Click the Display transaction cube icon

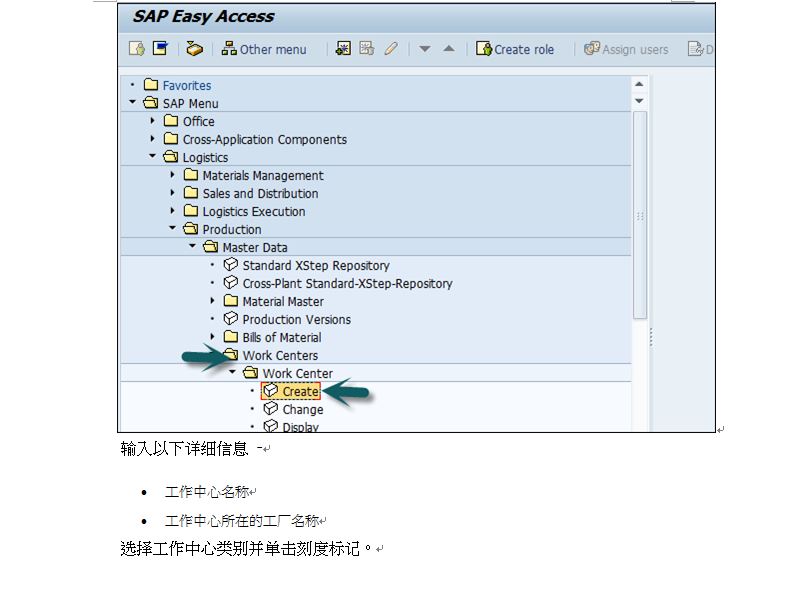(271, 426)
